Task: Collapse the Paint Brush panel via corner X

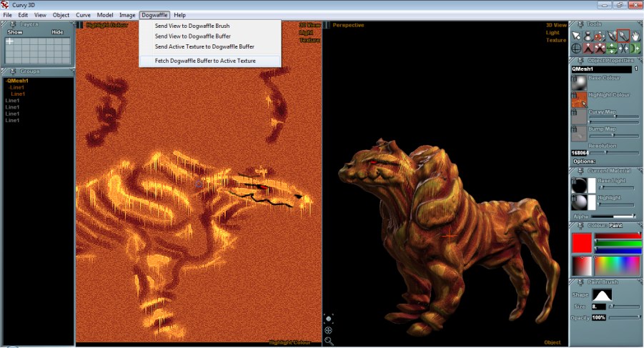Action: click(640, 281)
